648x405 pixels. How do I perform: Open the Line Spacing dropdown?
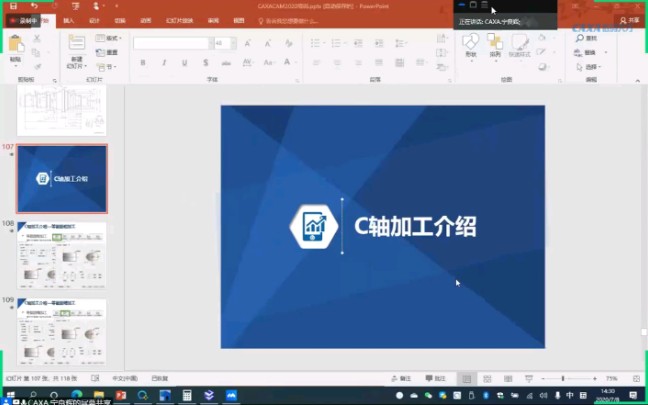point(400,43)
